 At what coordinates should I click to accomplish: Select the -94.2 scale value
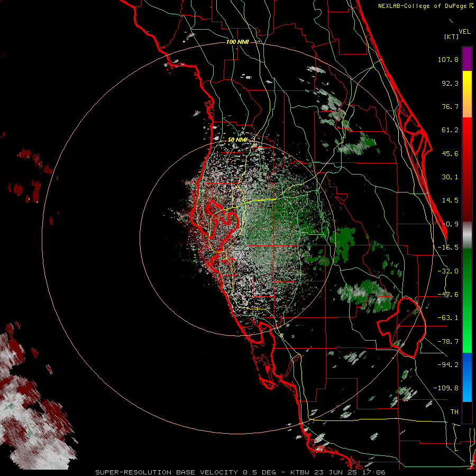(448, 364)
